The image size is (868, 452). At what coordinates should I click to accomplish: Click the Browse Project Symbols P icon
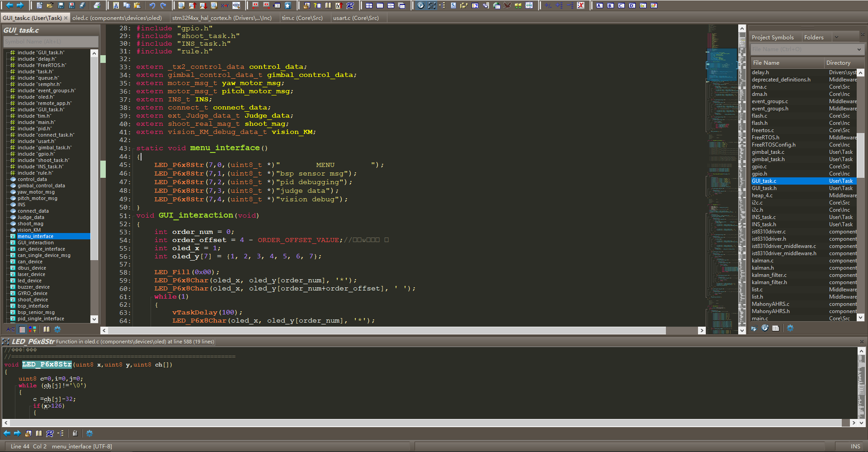coord(421,5)
